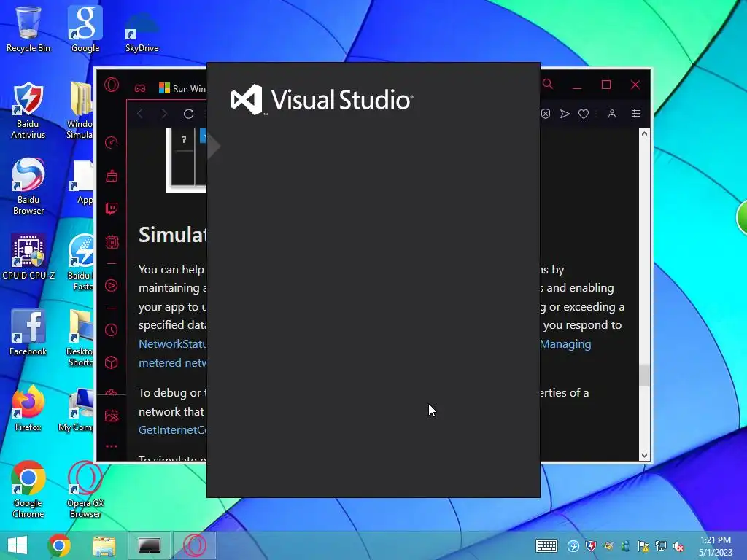The width and height of the screenshot is (747, 560).
Task: Open Baidu Antivirus shield tray icon
Action: [x=591, y=546]
